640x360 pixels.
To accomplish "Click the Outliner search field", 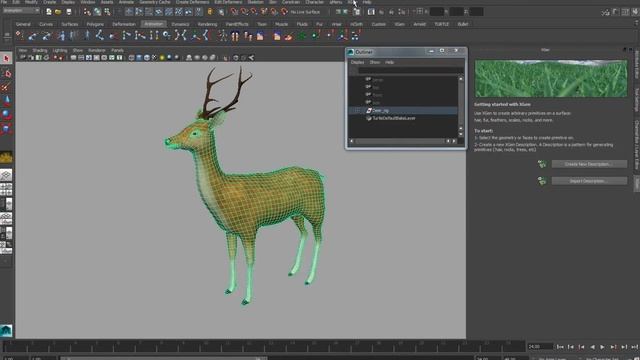I will point(411,71).
